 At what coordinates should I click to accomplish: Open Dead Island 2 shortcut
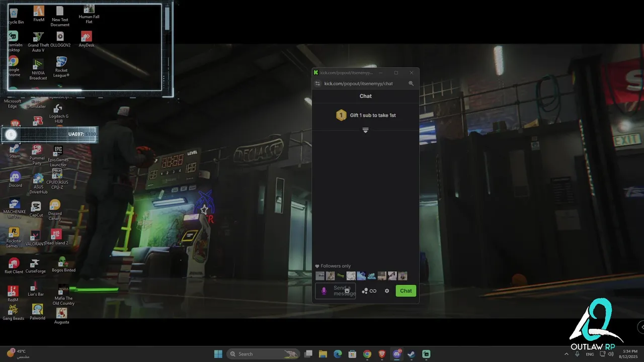coord(56,237)
